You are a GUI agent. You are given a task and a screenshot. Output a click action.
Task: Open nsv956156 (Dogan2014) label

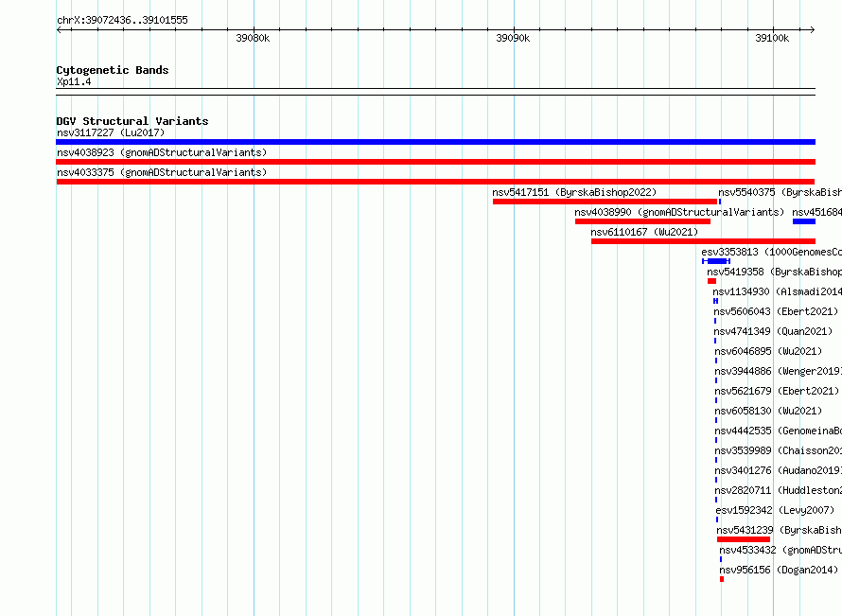click(x=779, y=570)
